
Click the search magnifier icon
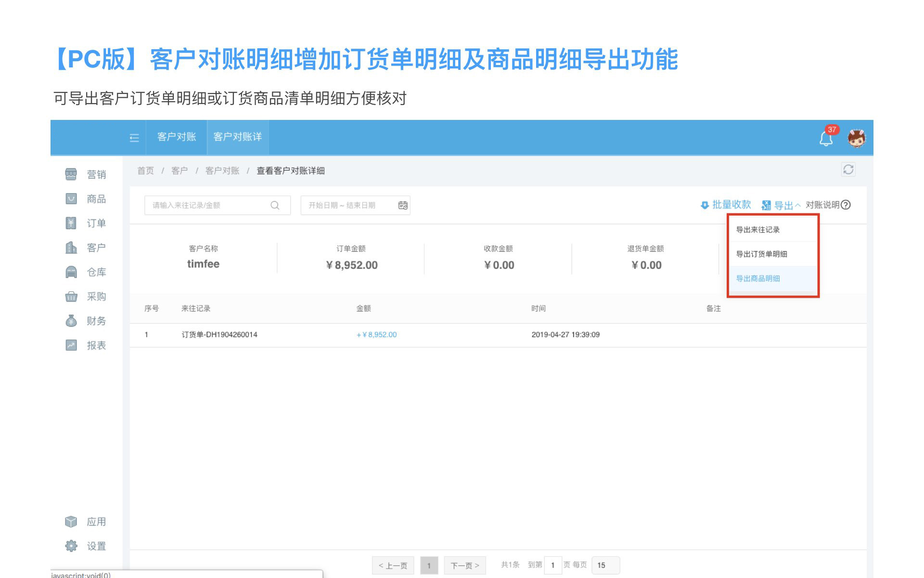click(x=275, y=205)
